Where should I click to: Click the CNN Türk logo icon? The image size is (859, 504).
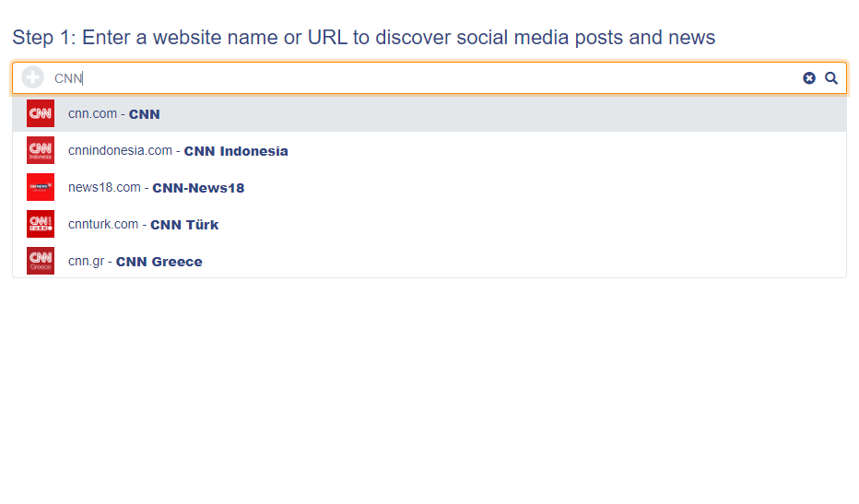coord(41,224)
